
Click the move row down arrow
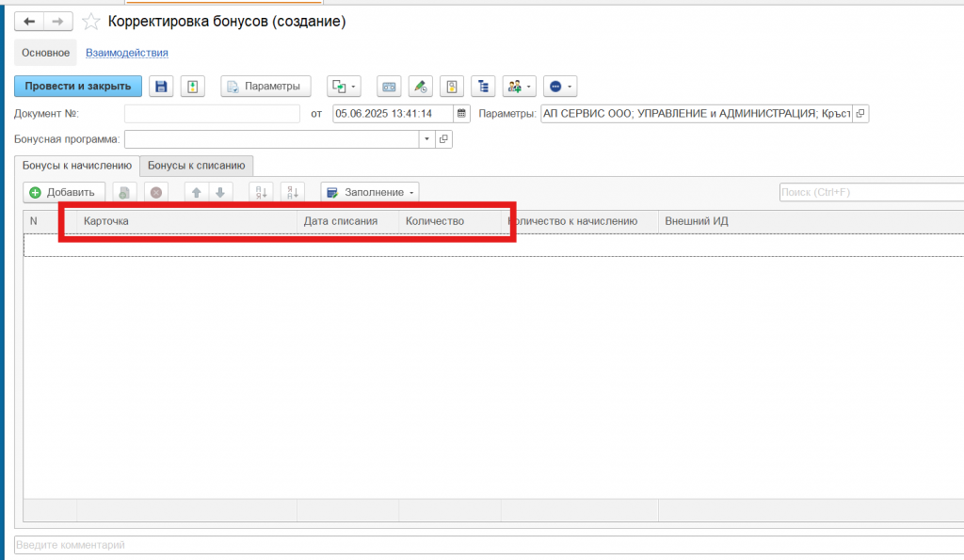[219, 192]
